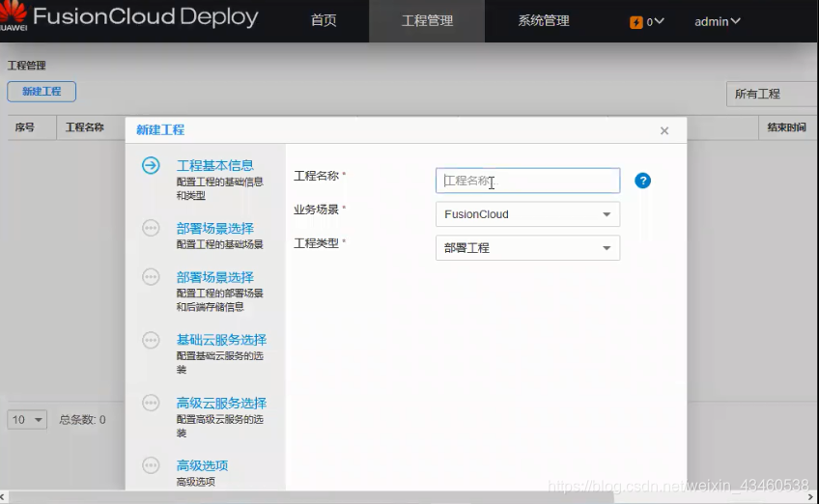Go to 高级选项 step

pos(202,464)
